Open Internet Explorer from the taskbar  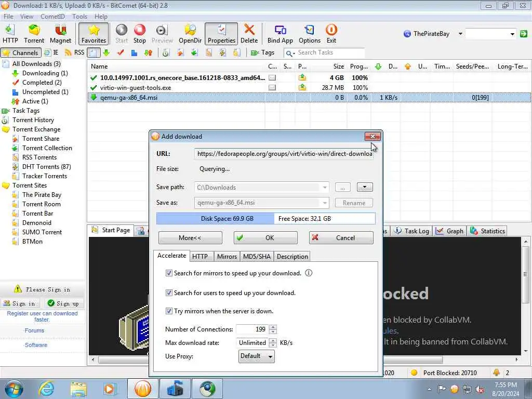click(x=46, y=389)
